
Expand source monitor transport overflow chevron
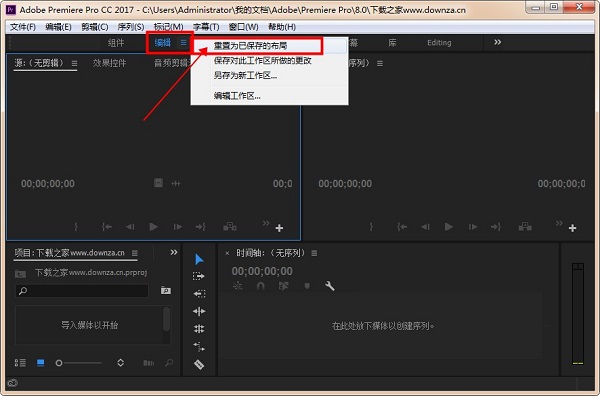(266, 223)
